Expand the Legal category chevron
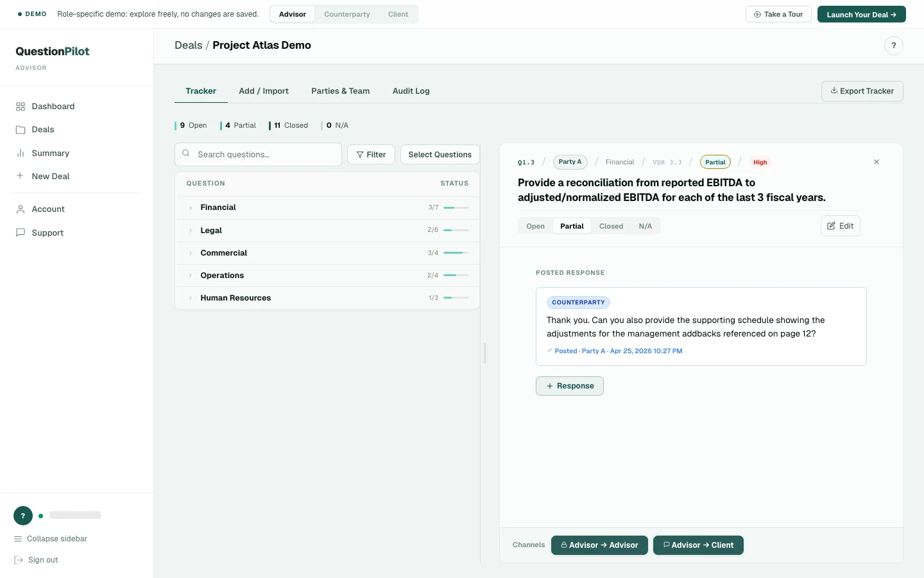The height and width of the screenshot is (578, 924). pyautogui.click(x=191, y=231)
